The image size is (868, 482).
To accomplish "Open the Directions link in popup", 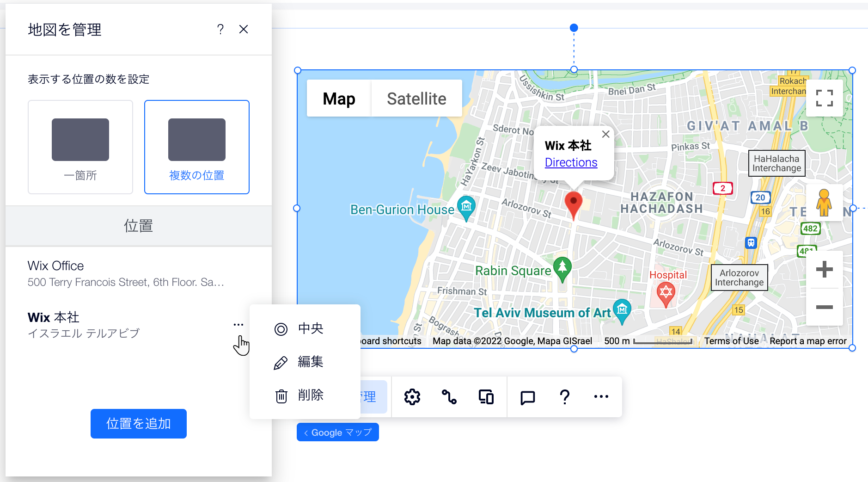I will coord(571,162).
